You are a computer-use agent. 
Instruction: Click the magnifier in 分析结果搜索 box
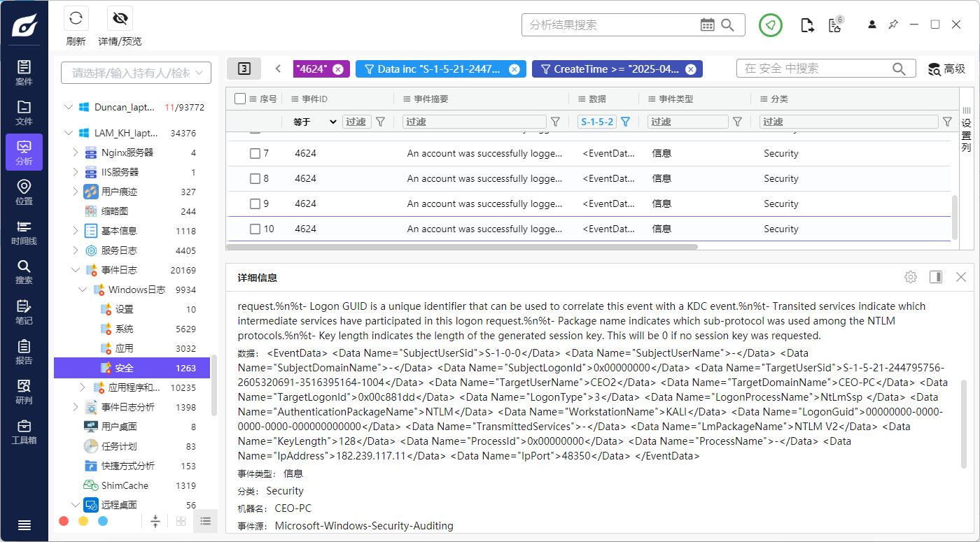pyautogui.click(x=728, y=25)
